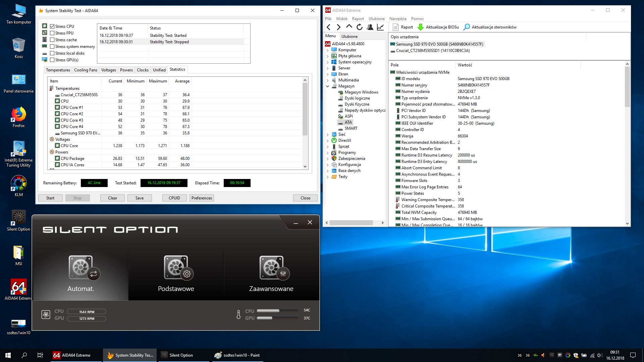Open Kosz recycle bin desktop icon
The width and height of the screenshot is (644, 362).
(x=19, y=48)
